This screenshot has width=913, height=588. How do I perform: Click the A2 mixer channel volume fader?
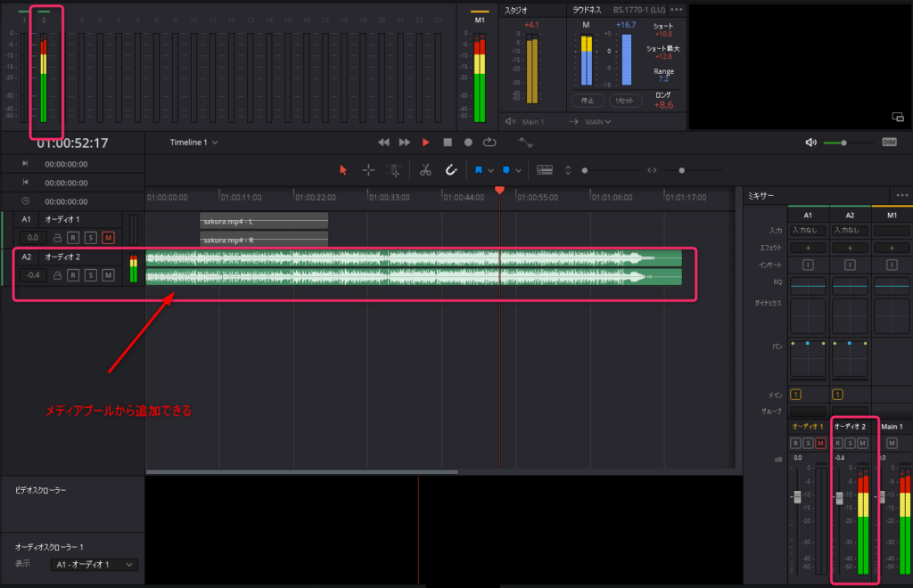tap(838, 497)
